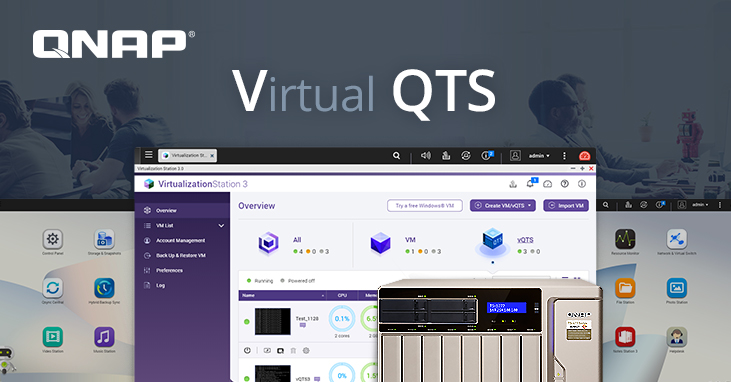This screenshot has width=731, height=382.
Task: Open the Photo Station app icon
Action: tap(676, 288)
